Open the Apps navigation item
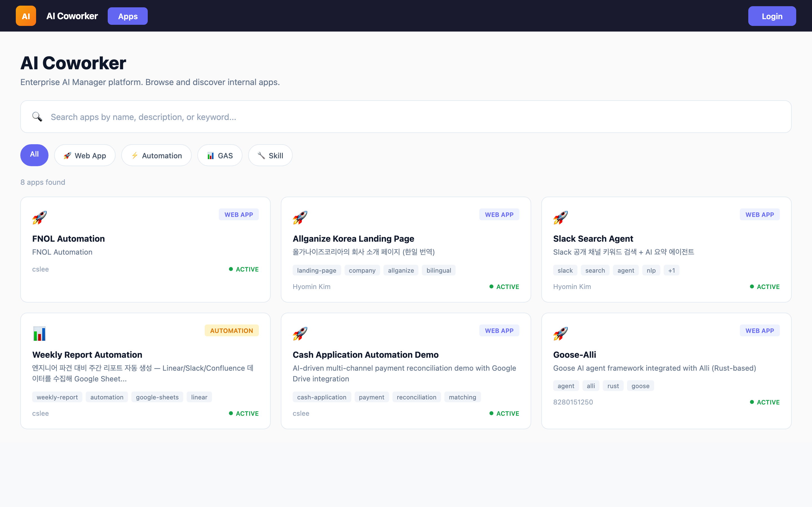 tap(127, 16)
